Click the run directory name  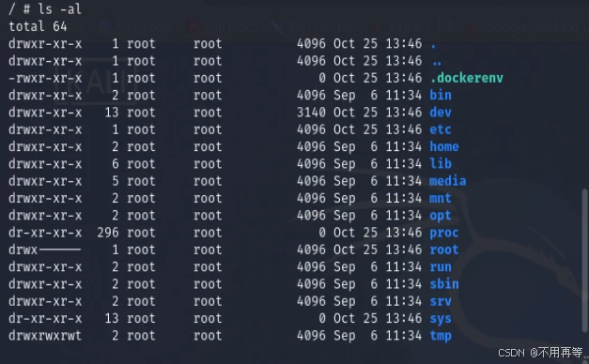tap(441, 266)
